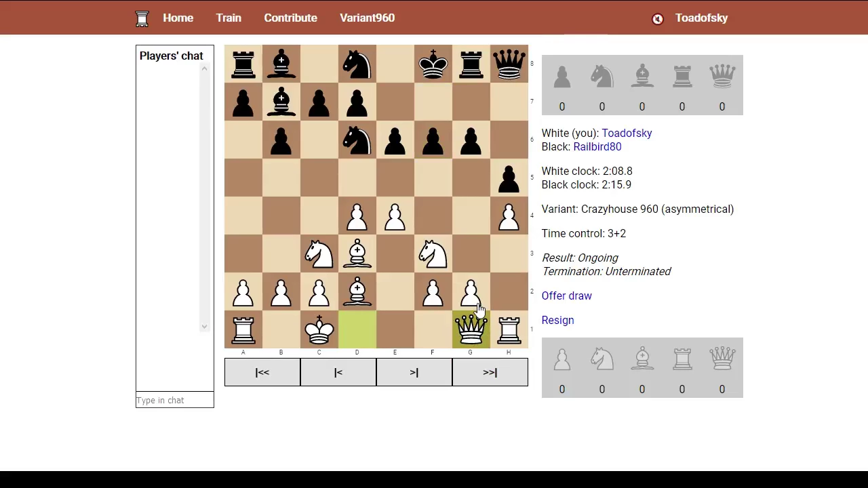
Task: Select the white rook on h1
Action: [x=509, y=329]
